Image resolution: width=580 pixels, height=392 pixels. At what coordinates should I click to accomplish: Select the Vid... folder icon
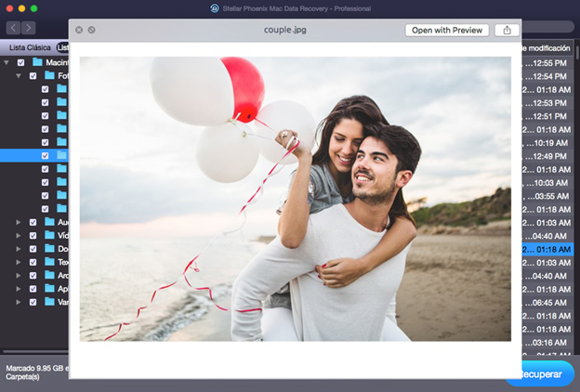(49, 235)
